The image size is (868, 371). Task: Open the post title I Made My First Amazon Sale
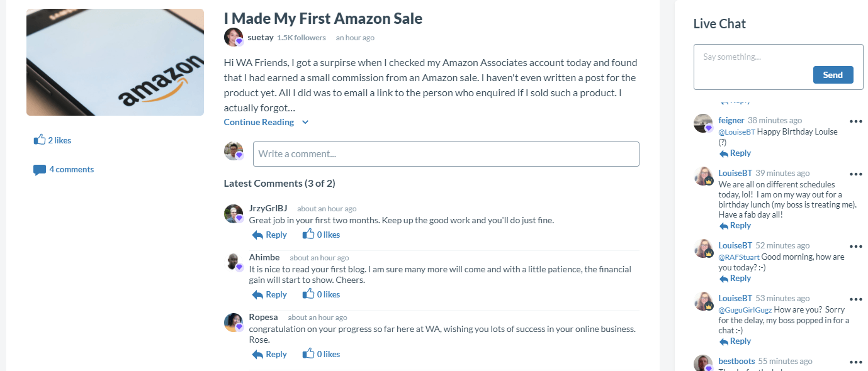(323, 18)
